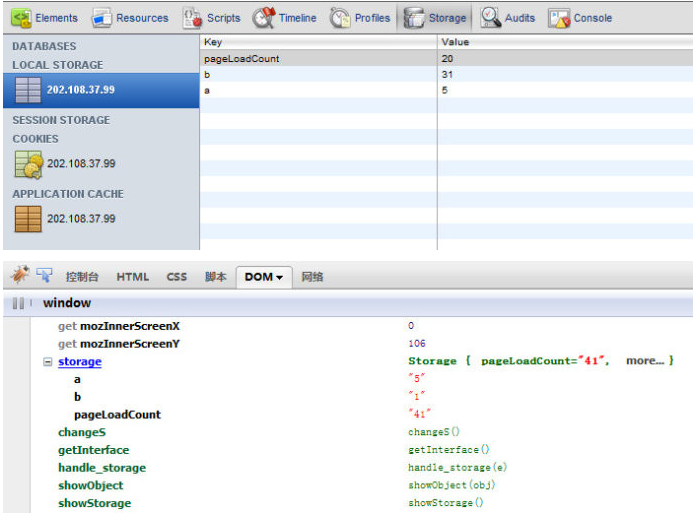The height and width of the screenshot is (528, 695).
Task: Open the Audits magnifier icon
Action: tap(490, 18)
